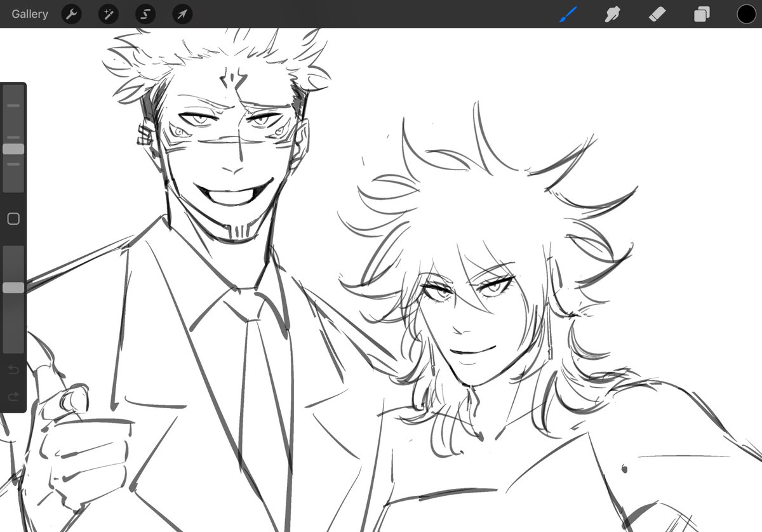The width and height of the screenshot is (762, 532).
Task: Select the Eraser tool
Action: tap(657, 14)
